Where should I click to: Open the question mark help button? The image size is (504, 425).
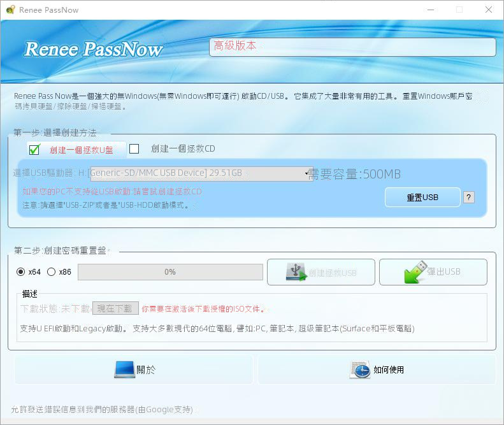pyautogui.click(x=469, y=197)
